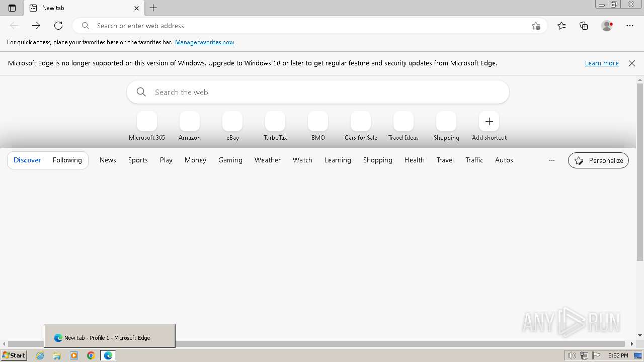Dismiss the Edge unsupported notification bar
The height and width of the screenshot is (362, 644).
click(x=632, y=63)
